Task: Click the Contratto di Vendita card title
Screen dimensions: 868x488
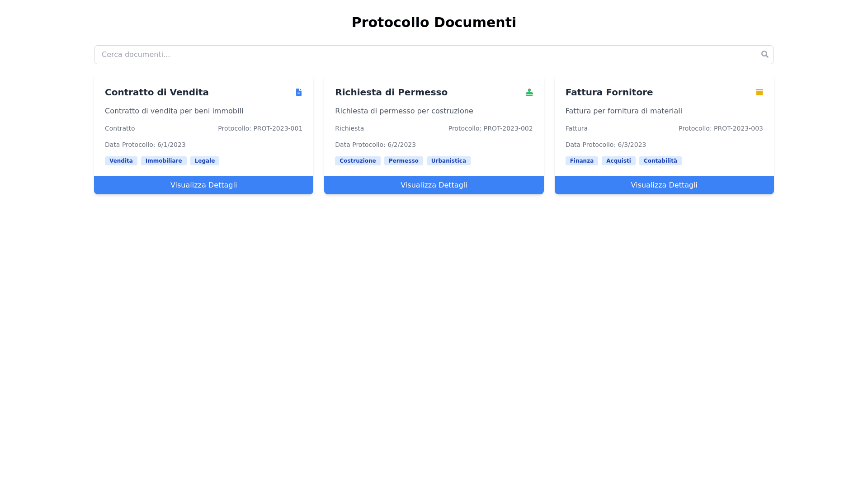Action: [157, 92]
